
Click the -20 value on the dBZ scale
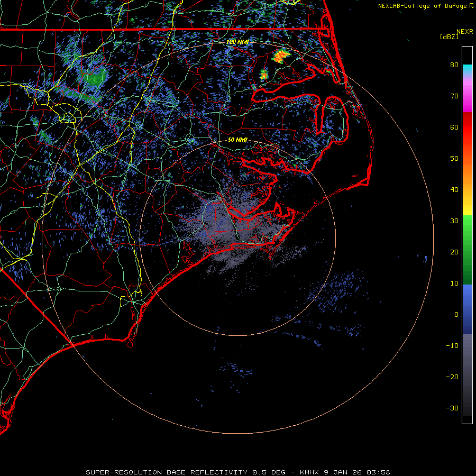tap(452, 377)
